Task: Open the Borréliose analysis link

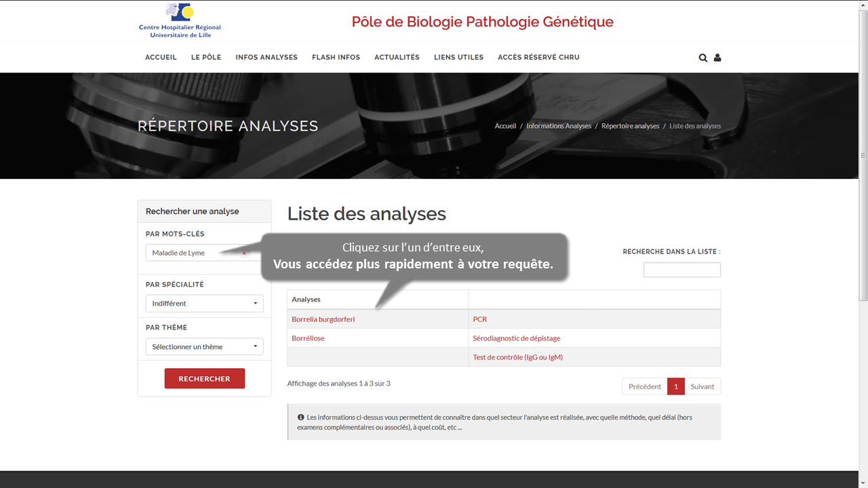Action: [x=308, y=338]
